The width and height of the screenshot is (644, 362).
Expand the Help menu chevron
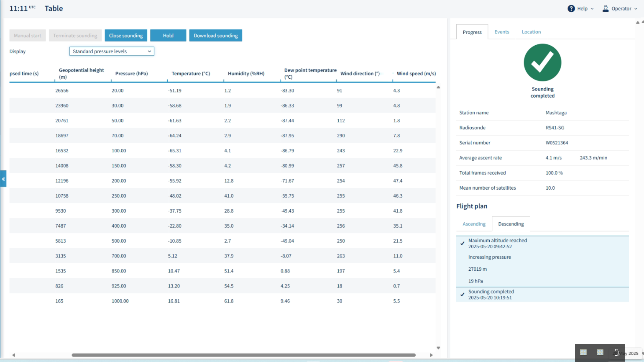click(592, 9)
